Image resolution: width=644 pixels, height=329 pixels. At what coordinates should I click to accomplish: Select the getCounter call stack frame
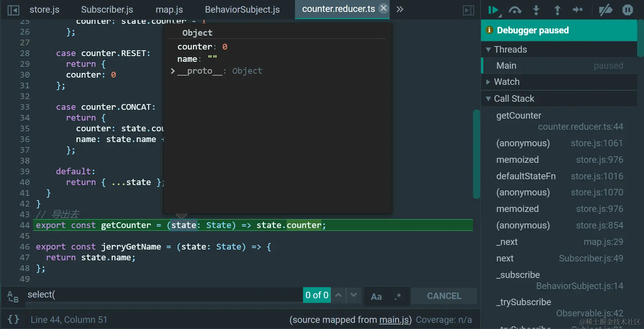click(559, 121)
